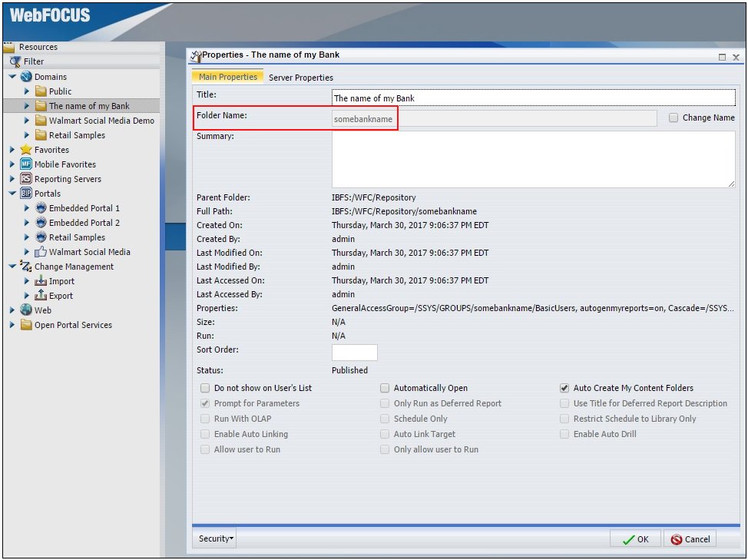Click the Web globe icon
Viewport: 748px width, 560px height.
26,310
